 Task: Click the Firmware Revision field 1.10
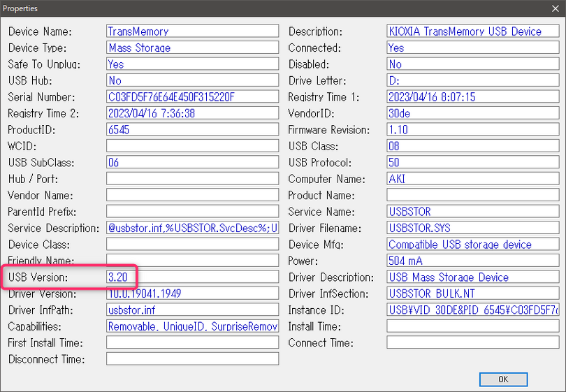coord(473,129)
